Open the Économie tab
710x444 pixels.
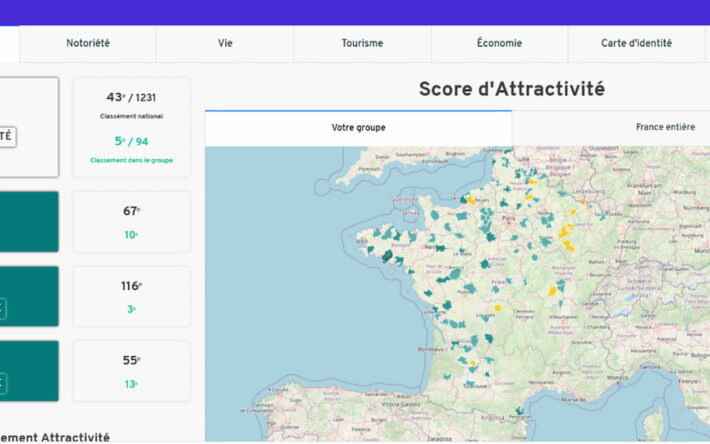click(499, 43)
